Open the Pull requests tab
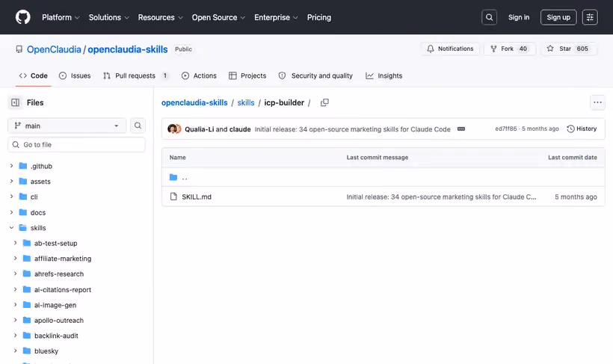 pos(135,75)
